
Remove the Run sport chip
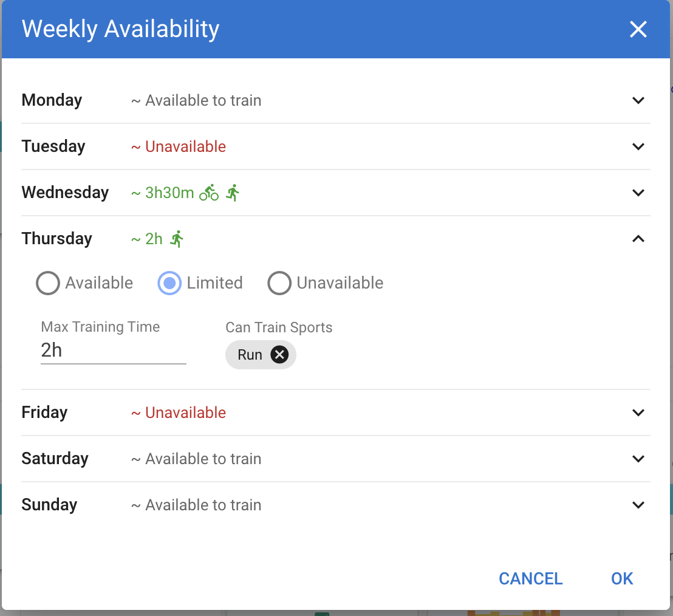(279, 355)
